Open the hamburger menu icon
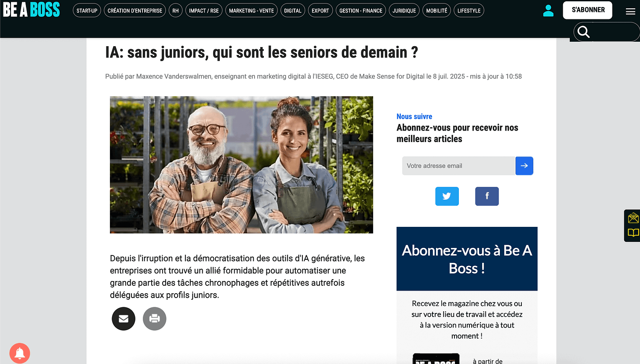The width and height of the screenshot is (640, 364). point(630,11)
